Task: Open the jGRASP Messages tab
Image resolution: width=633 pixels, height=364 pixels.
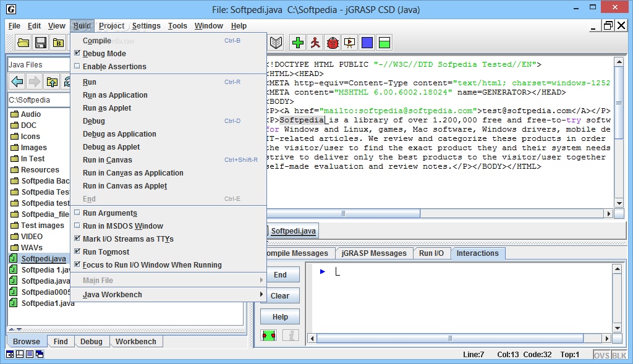Action: pos(374,253)
